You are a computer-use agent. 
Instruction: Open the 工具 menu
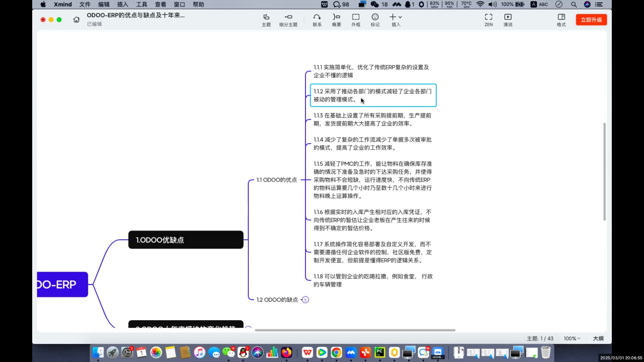click(142, 4)
